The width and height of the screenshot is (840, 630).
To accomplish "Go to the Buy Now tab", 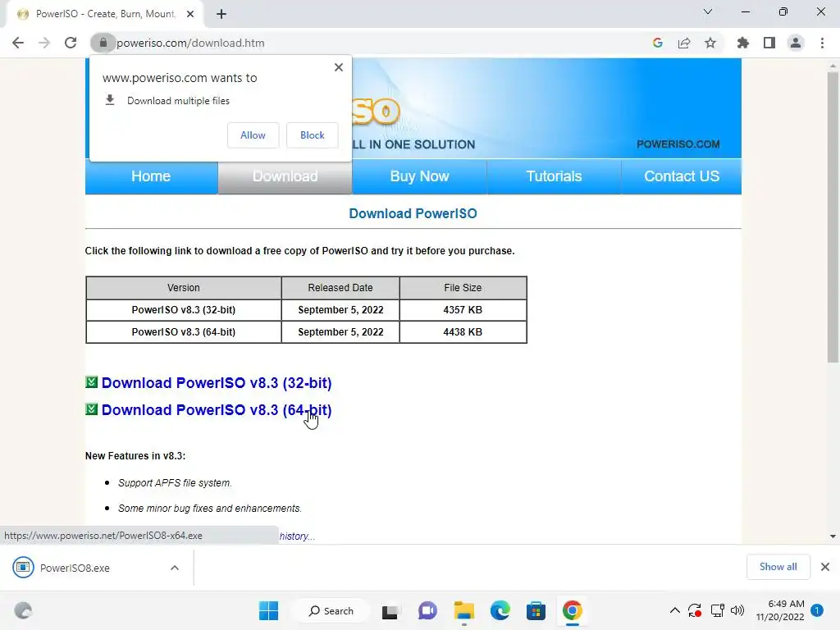I will click(x=419, y=176).
